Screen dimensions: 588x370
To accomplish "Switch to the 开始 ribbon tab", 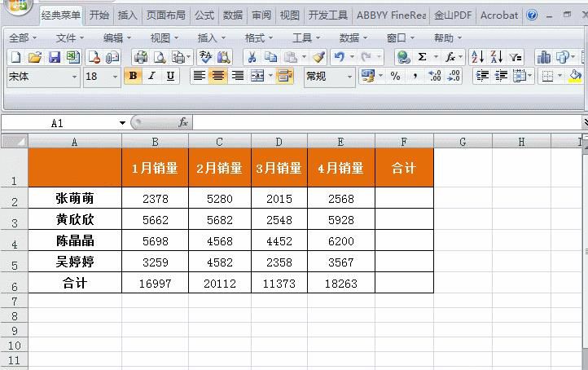I will tap(99, 15).
